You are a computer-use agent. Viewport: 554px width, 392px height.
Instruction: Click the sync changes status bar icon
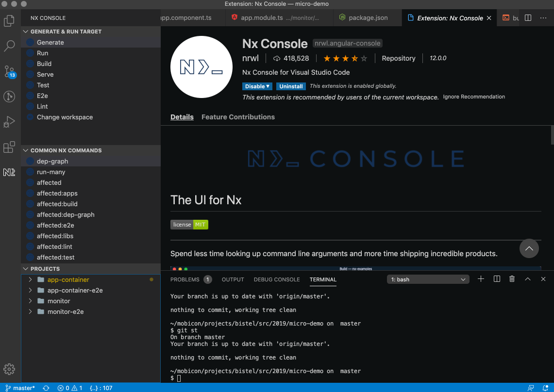[x=46, y=388]
